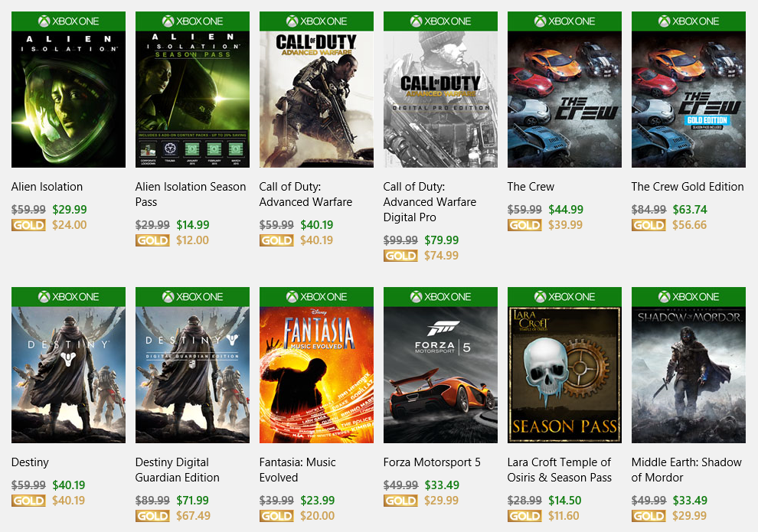Click the Gold badge under Forza Motorsport 5
758x532 pixels.
(400, 501)
